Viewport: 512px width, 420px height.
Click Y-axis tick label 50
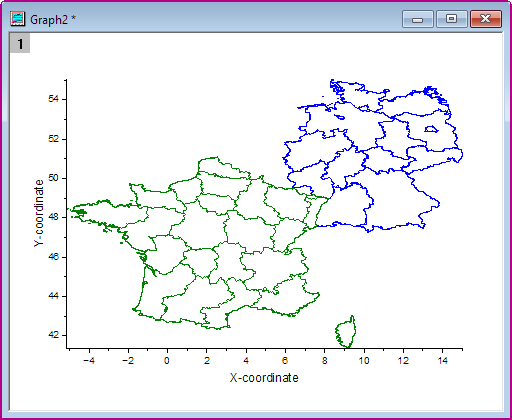click(54, 178)
